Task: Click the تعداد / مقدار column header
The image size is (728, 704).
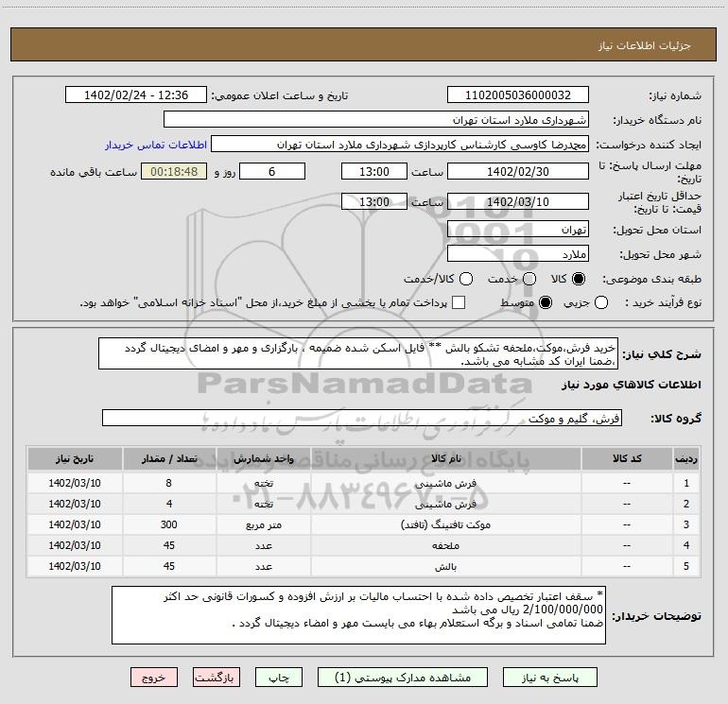Action: (x=169, y=458)
